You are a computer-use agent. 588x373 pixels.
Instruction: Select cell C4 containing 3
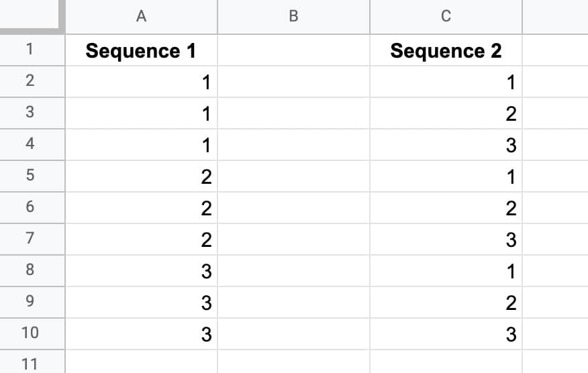pyautogui.click(x=446, y=145)
